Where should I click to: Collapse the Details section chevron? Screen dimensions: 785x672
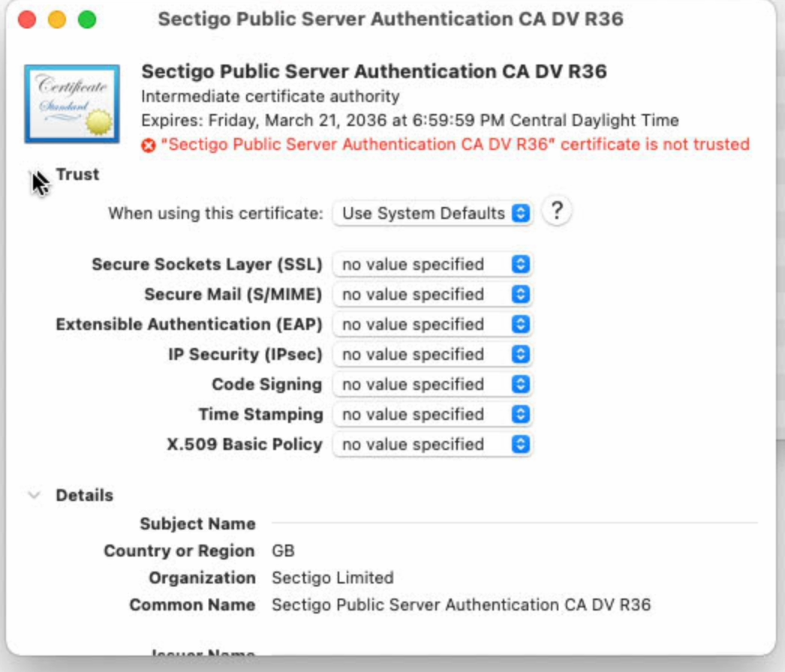point(35,495)
